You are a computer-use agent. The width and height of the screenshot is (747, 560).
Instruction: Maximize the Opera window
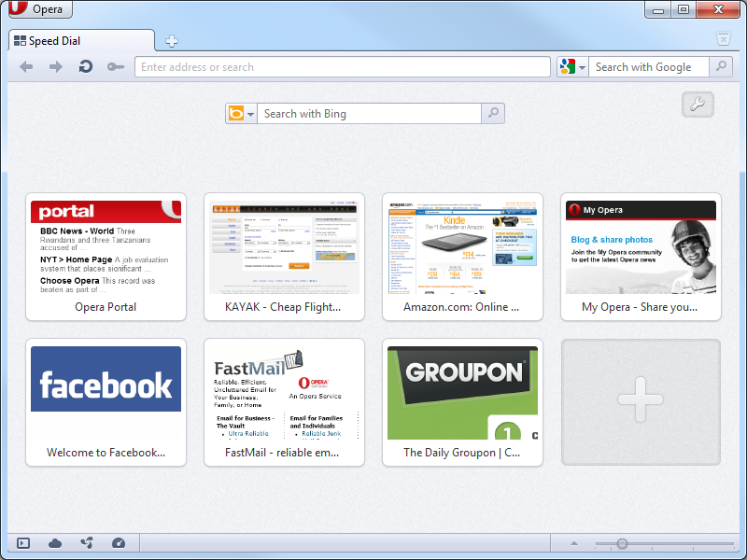(x=684, y=9)
